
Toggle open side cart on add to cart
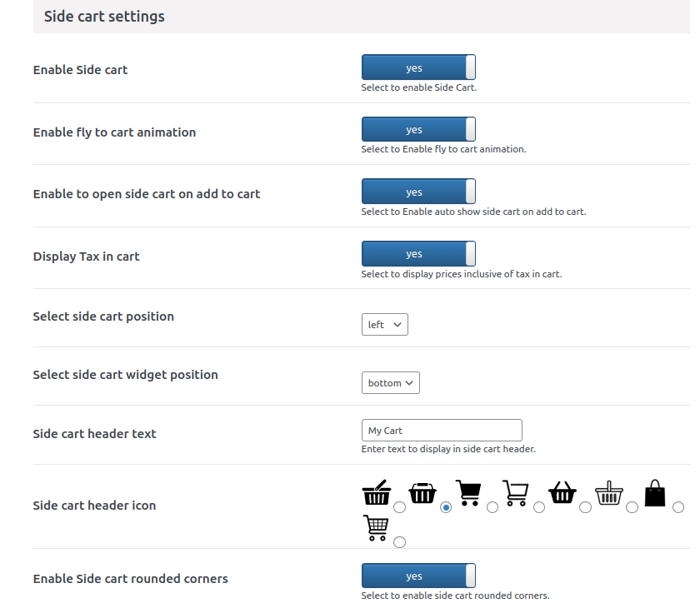[x=418, y=191]
